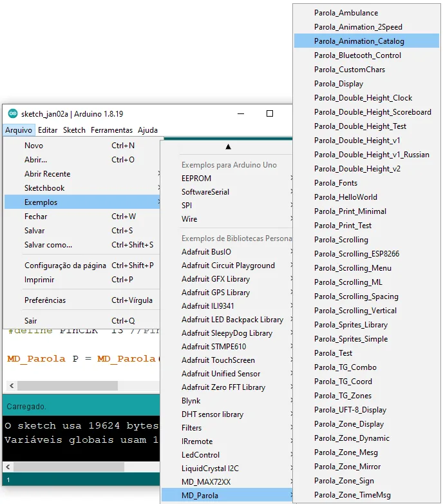Expand Adafruit Unified Sensor examples
Screen dimensions: 443x504
point(227,374)
